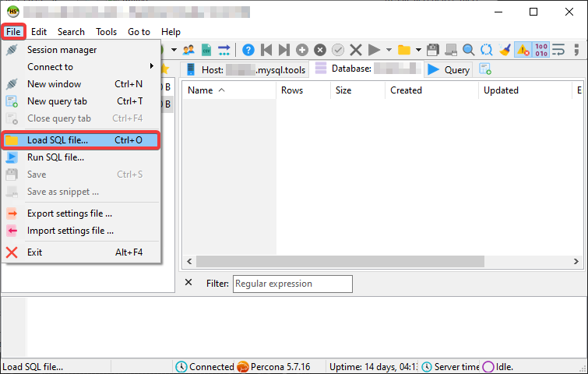The width and height of the screenshot is (588, 374).
Task: Open the Tools menu
Action: 107,32
